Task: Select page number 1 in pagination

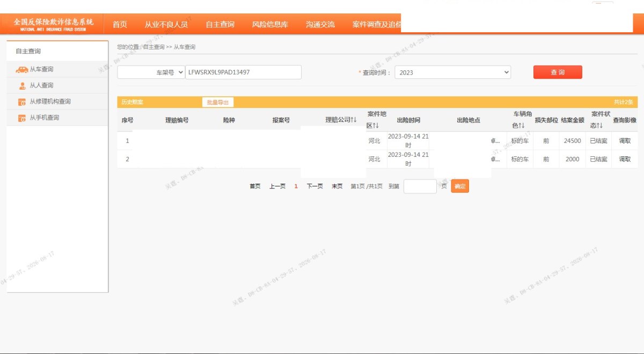Action: coord(296,186)
